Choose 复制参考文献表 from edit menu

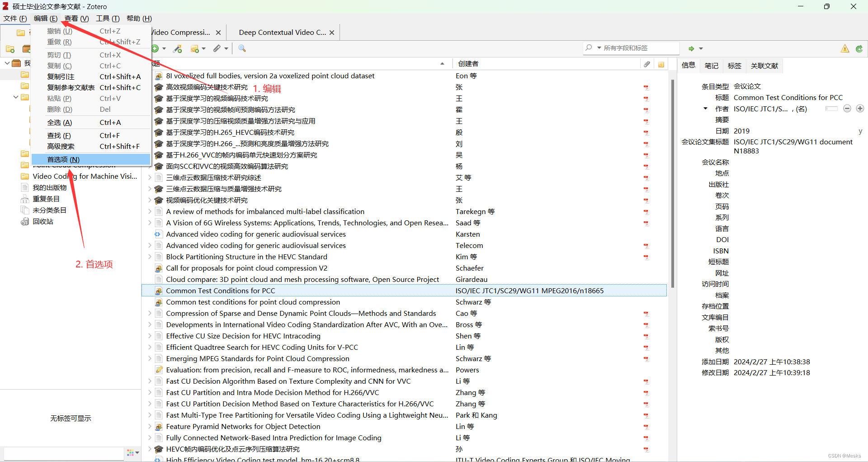pyautogui.click(x=91, y=88)
